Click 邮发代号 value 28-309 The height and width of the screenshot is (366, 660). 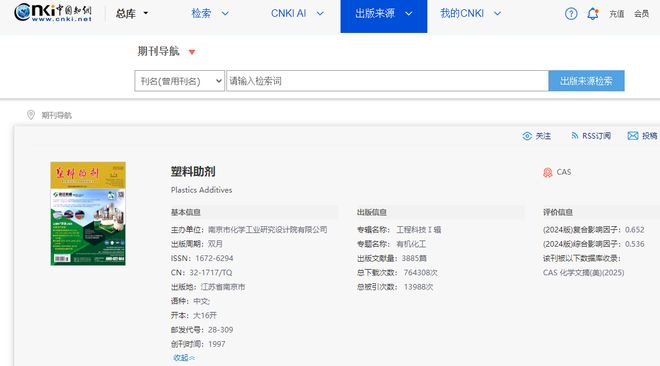pyautogui.click(x=220, y=330)
